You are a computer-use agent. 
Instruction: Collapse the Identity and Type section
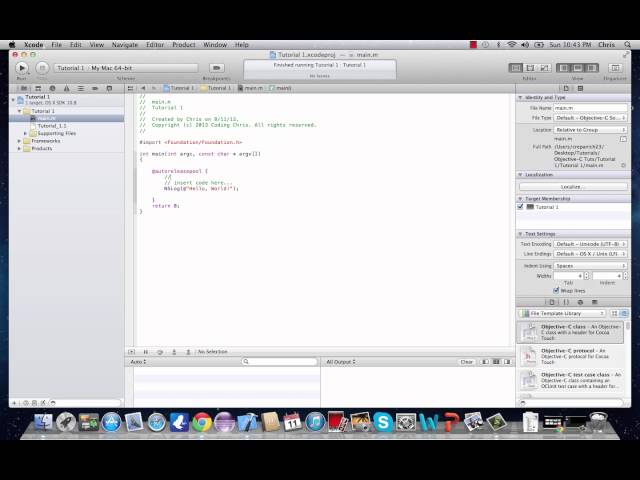[520, 98]
